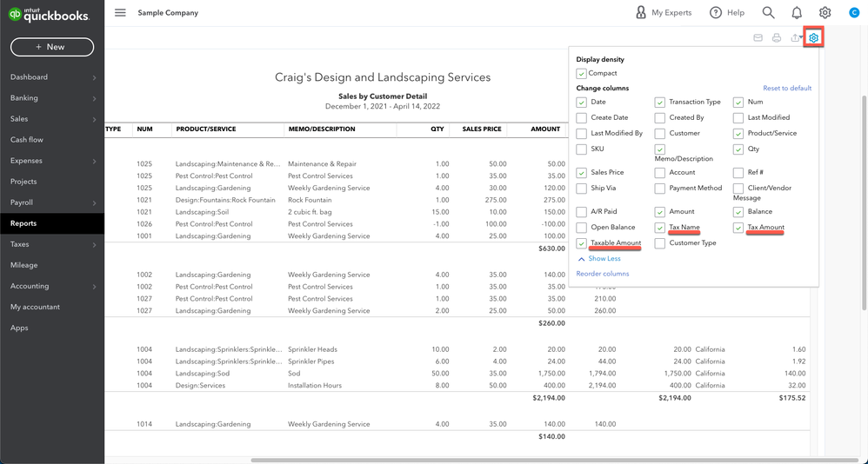The image size is (868, 464).
Task: Open the Help question mark icon
Action: (716, 13)
